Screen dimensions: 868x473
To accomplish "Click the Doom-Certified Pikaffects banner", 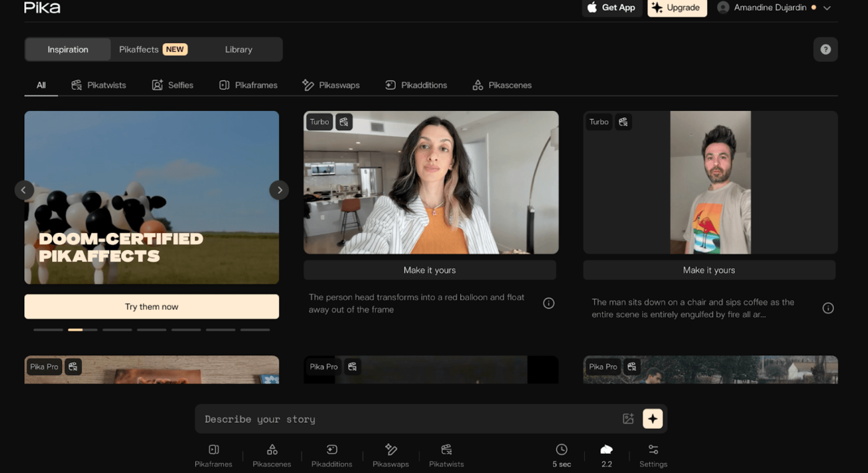I will coord(152,197).
